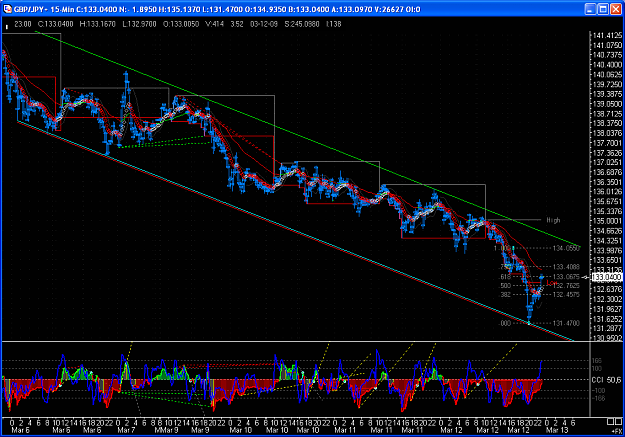Click the H:133.1670 high value in header
The image size is (625, 437).
[x=98, y=24]
